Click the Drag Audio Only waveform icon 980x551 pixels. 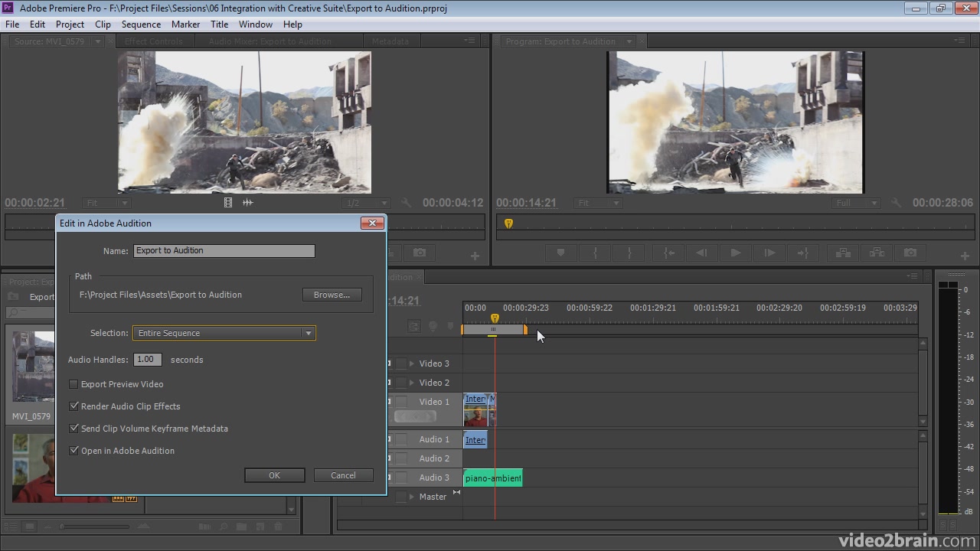pyautogui.click(x=247, y=203)
